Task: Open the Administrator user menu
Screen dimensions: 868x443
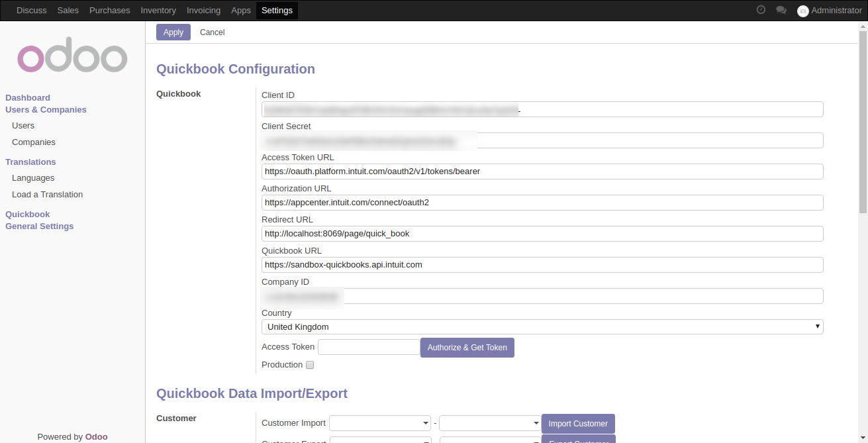Action: point(830,11)
